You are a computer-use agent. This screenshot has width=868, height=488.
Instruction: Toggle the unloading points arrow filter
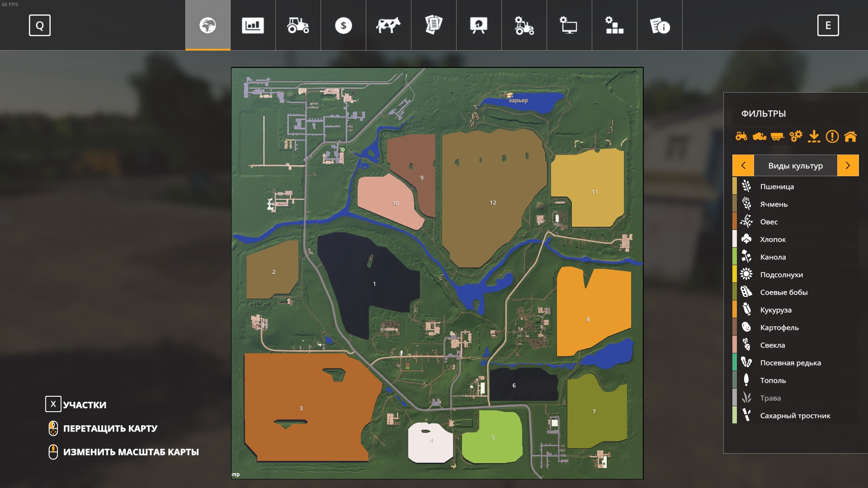coord(814,136)
